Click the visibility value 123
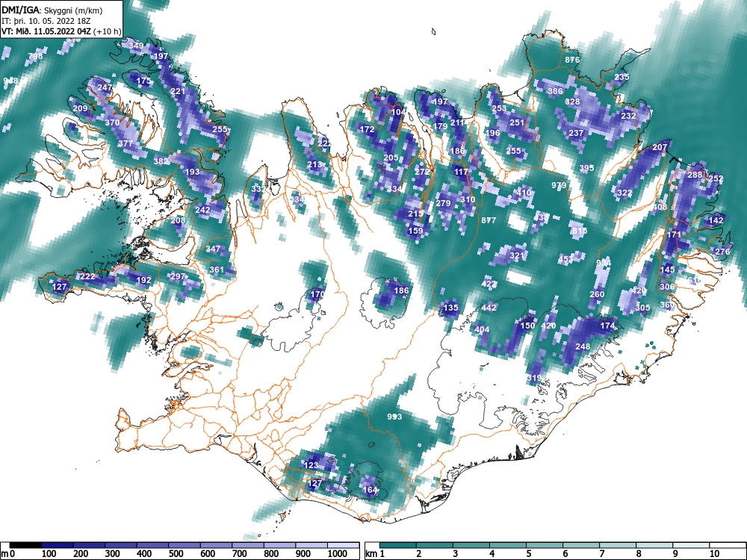This screenshot has height=560, width=747. coord(311,465)
